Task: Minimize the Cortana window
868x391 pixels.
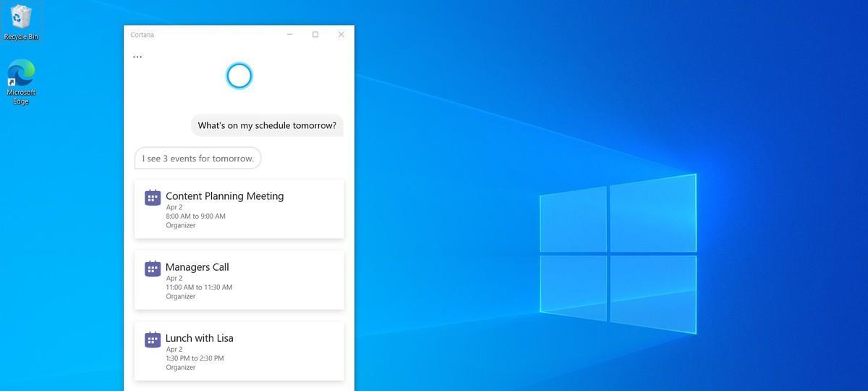Action: (290, 34)
